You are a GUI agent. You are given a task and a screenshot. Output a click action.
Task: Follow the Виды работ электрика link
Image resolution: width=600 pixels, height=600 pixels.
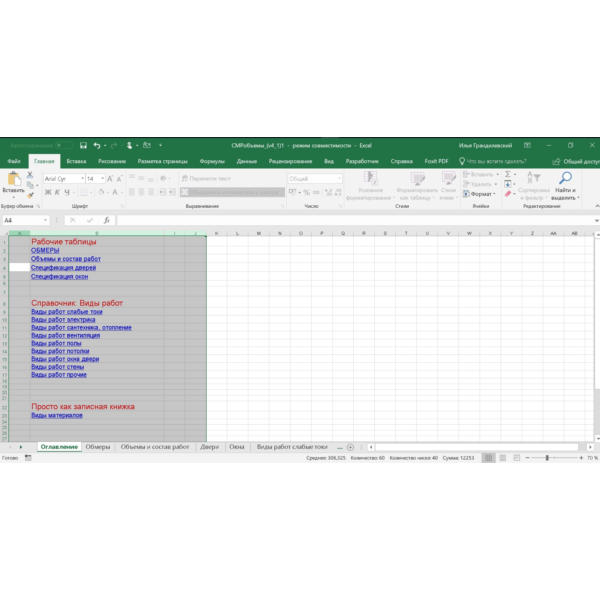pos(63,320)
